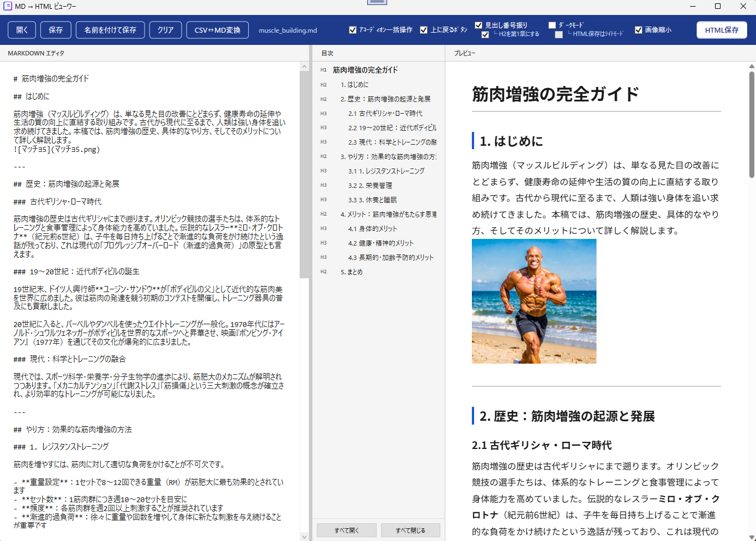This screenshot has height=541, width=756.
Task: Open the CSV⇔MD変換 tool
Action: pos(217,30)
